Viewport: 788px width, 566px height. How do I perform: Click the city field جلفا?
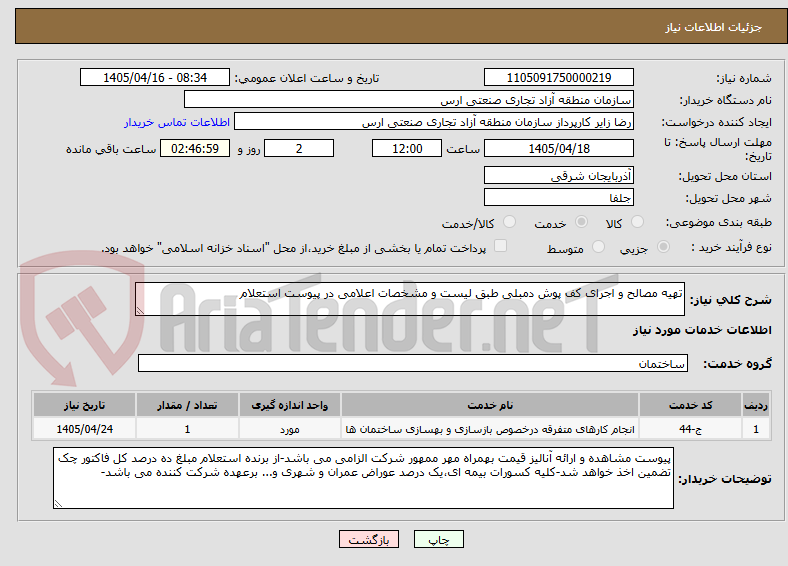[x=558, y=197]
